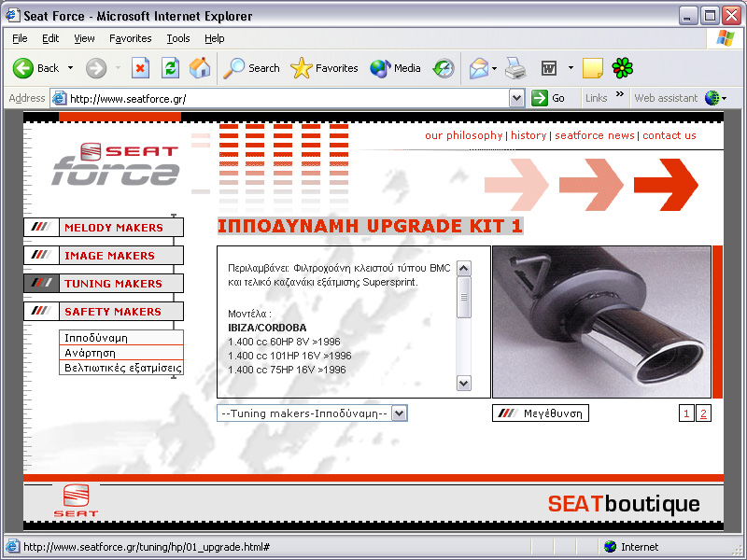Image resolution: width=747 pixels, height=560 pixels.
Task: Select IMAGE MAKERS navigation button
Action: (x=104, y=255)
